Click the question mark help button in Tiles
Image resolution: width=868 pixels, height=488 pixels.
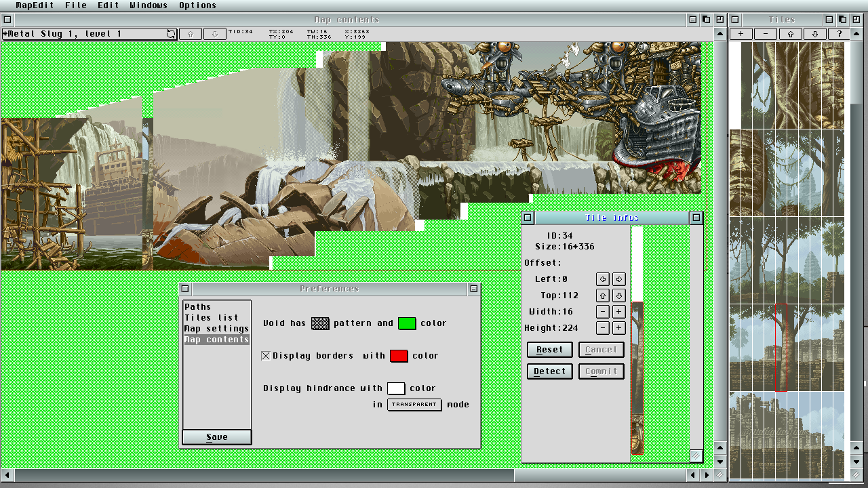839,34
